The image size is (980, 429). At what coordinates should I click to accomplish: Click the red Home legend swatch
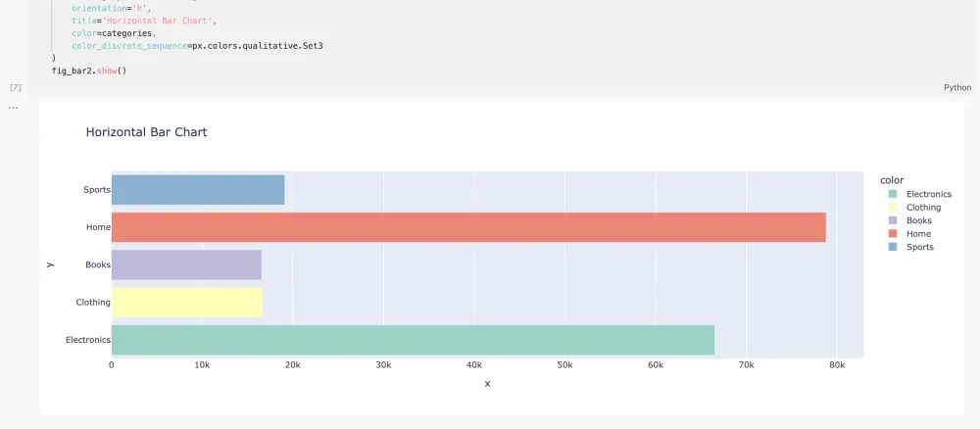point(892,234)
